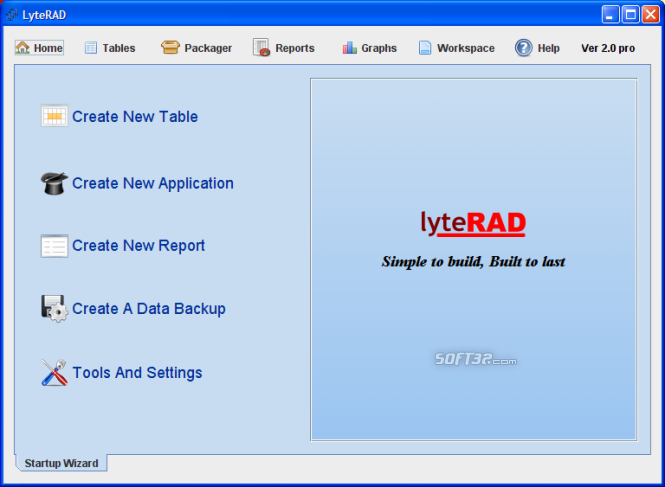Viewport: 665px width, 487px height.
Task: Click the Home house icon
Action: [22, 48]
